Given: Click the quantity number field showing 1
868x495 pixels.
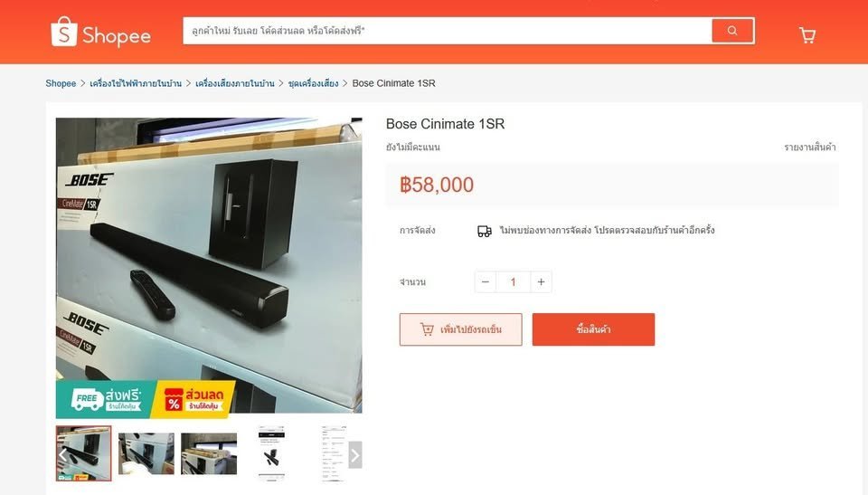Looking at the screenshot, I should coord(514,282).
